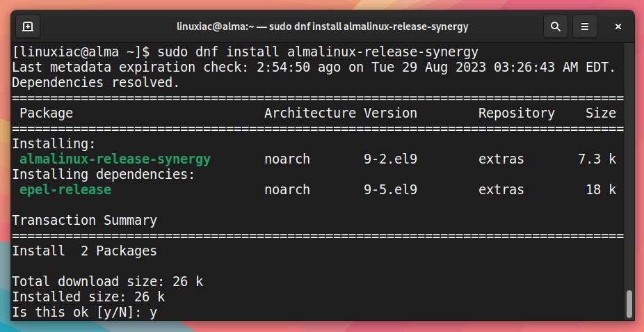Image resolution: width=644 pixels, height=332 pixels.
Task: Click the 'Install 2 Packages' line
Action: coord(84,251)
